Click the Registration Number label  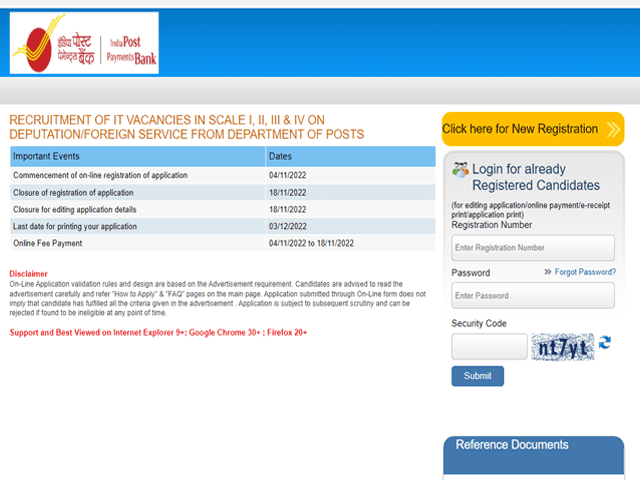491,225
